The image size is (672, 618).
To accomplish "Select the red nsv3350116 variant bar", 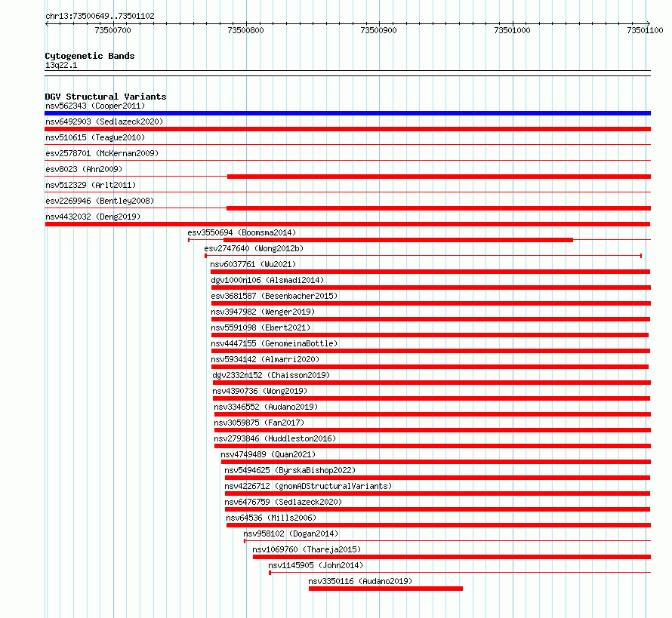I will (386, 589).
